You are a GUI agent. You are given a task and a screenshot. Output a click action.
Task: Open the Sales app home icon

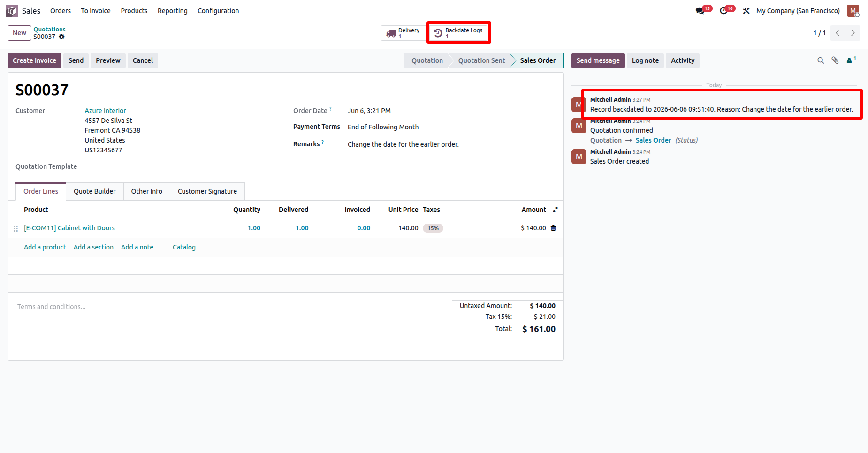coord(12,11)
